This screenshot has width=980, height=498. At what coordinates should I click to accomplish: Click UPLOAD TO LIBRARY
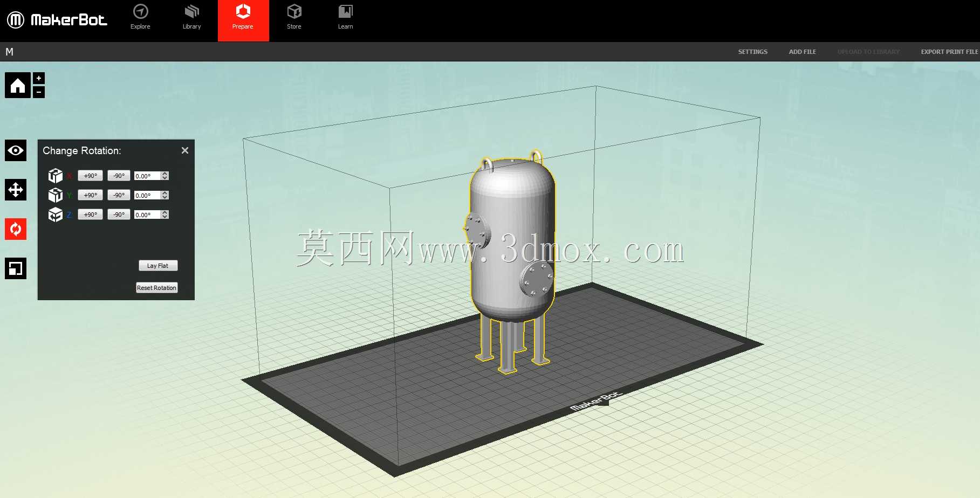tap(868, 52)
